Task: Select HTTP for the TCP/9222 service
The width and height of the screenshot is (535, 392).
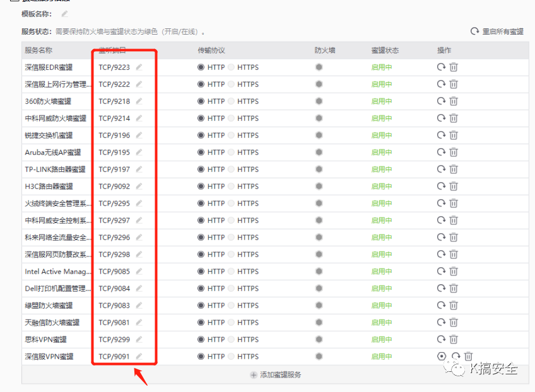Action: (201, 84)
